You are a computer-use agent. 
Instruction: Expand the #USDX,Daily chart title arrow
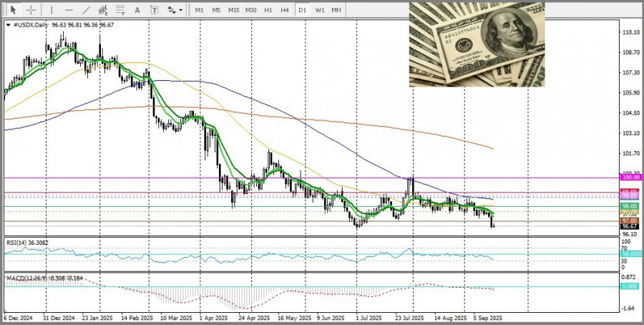click(8, 24)
